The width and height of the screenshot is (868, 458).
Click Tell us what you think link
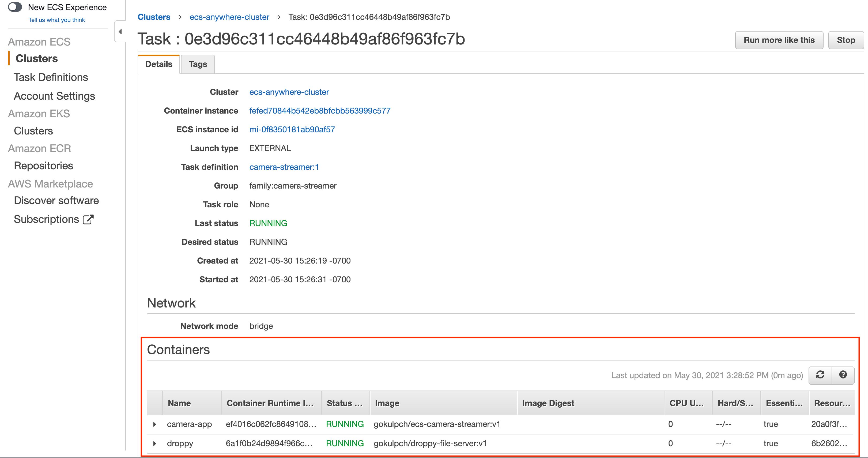tap(56, 20)
